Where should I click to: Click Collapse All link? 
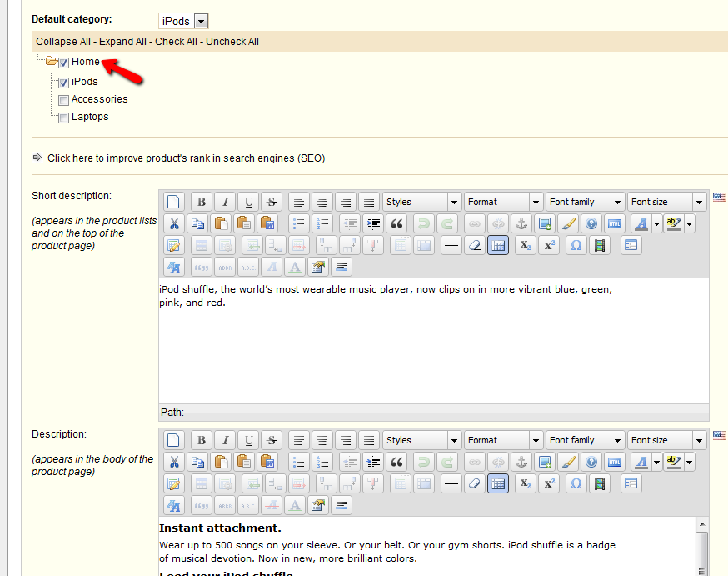[x=63, y=42]
